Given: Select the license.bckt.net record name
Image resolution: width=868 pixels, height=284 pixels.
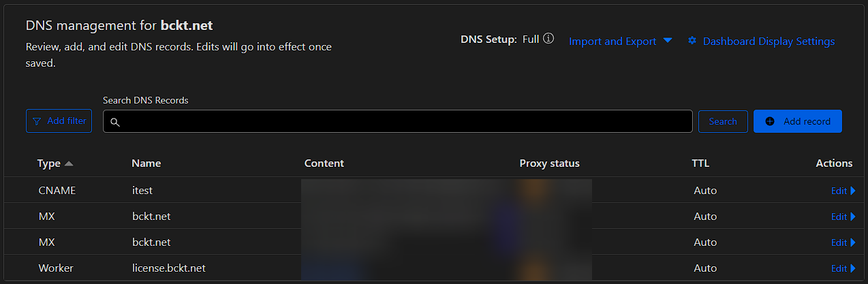Looking at the screenshot, I should pos(169,268).
